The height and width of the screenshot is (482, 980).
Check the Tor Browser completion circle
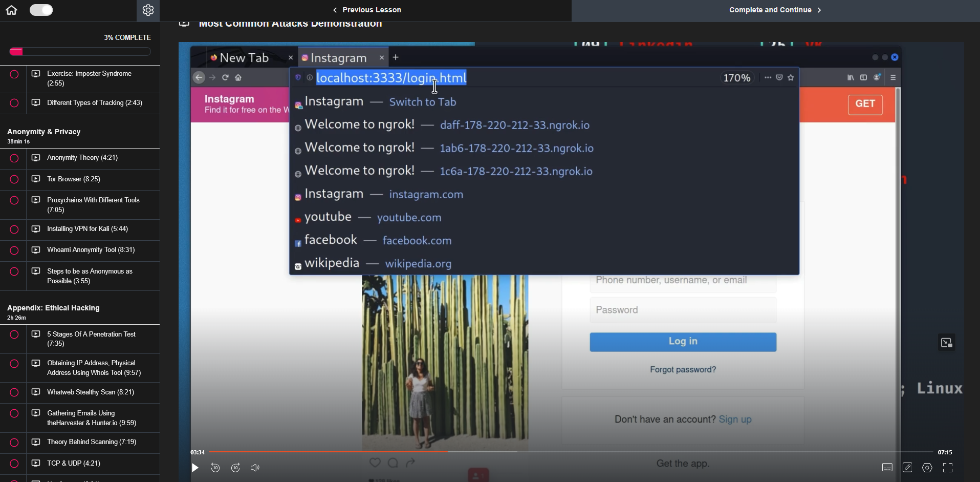point(14,179)
